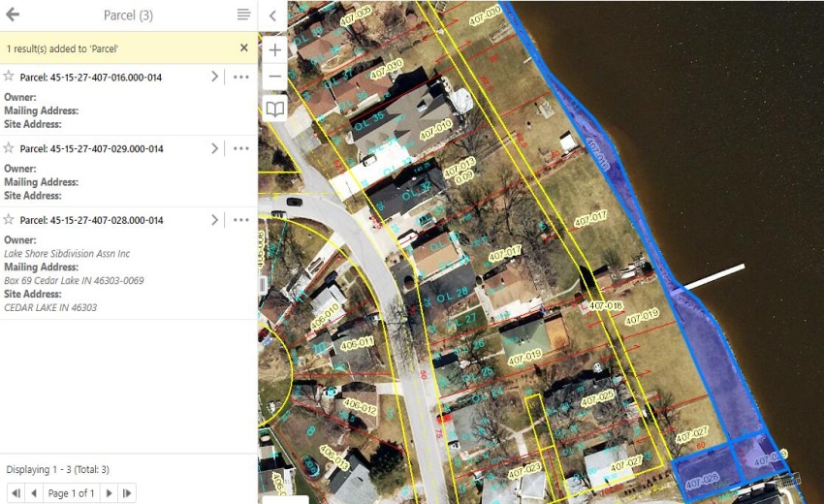
Task: Go to next page of results
Action: click(x=109, y=492)
